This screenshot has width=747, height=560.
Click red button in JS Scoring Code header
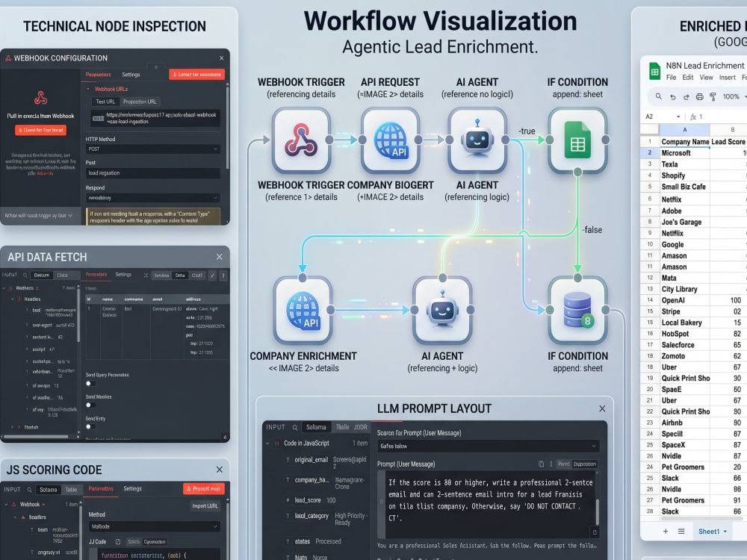(x=203, y=488)
